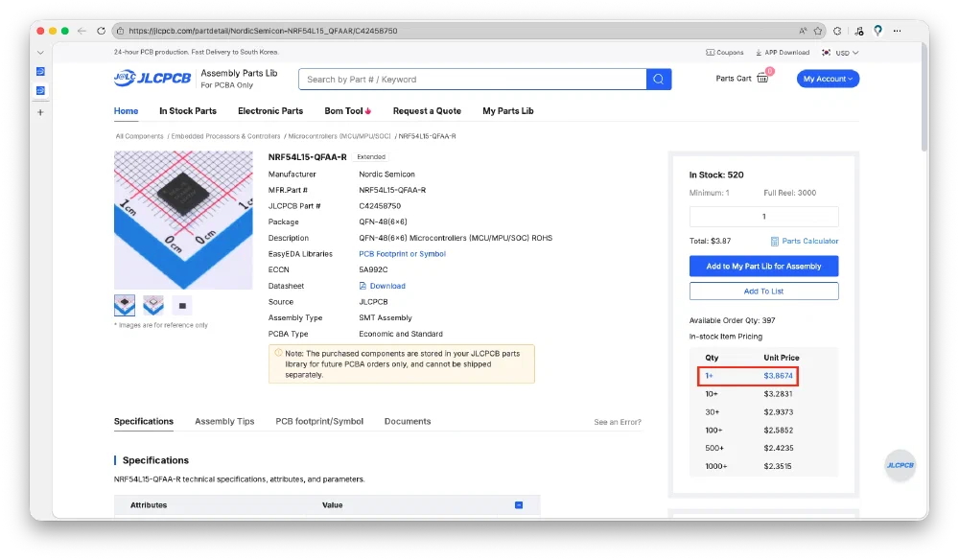This screenshot has height=560, width=959.
Task: Select the first product thumbnail
Action: pos(125,305)
